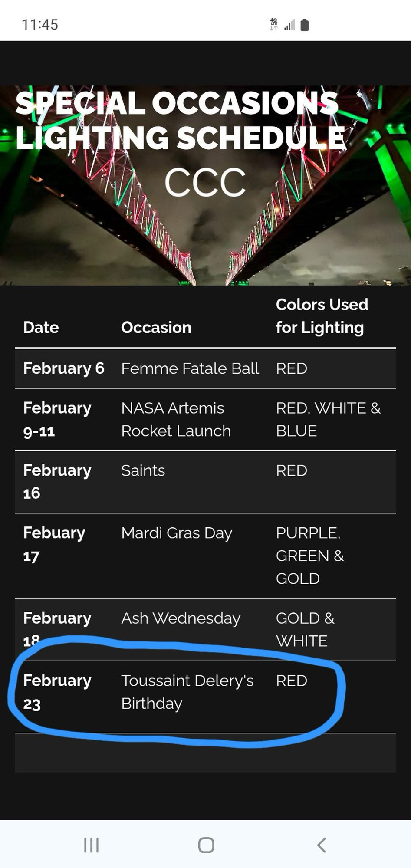Tap the 4G LTE data icon
Image resolution: width=411 pixels, height=868 pixels.
(x=273, y=24)
